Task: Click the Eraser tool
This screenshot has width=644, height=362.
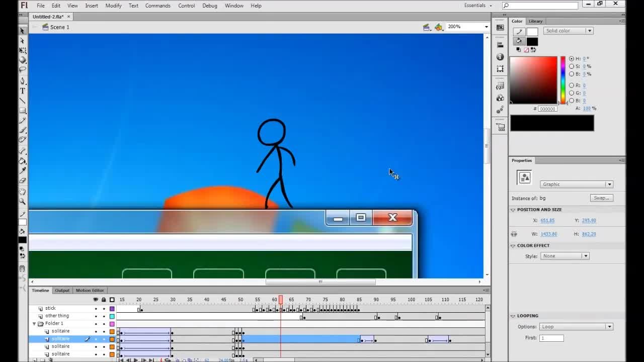Action: tap(23, 180)
